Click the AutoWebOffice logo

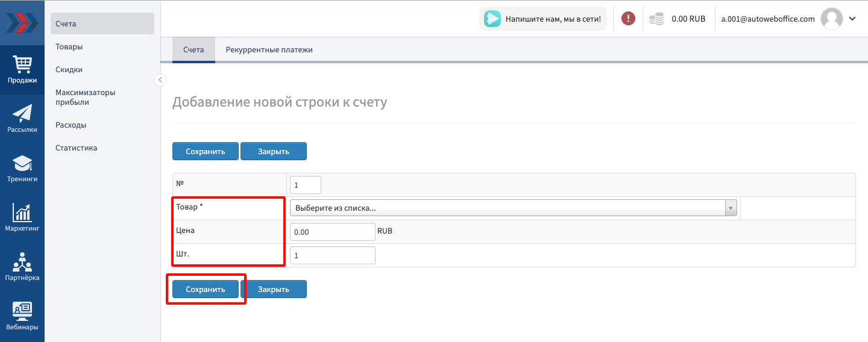coord(22,22)
